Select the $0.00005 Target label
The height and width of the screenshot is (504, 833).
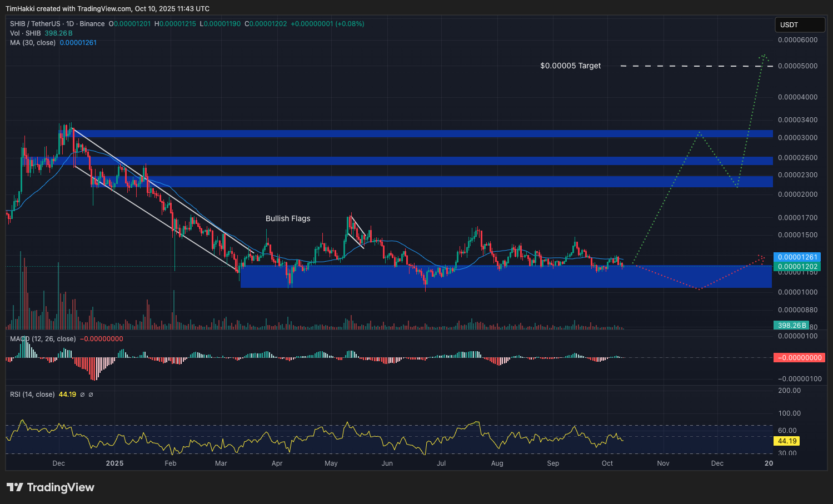point(570,66)
